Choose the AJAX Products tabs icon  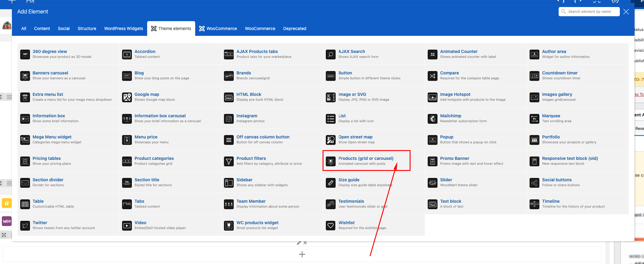(229, 54)
